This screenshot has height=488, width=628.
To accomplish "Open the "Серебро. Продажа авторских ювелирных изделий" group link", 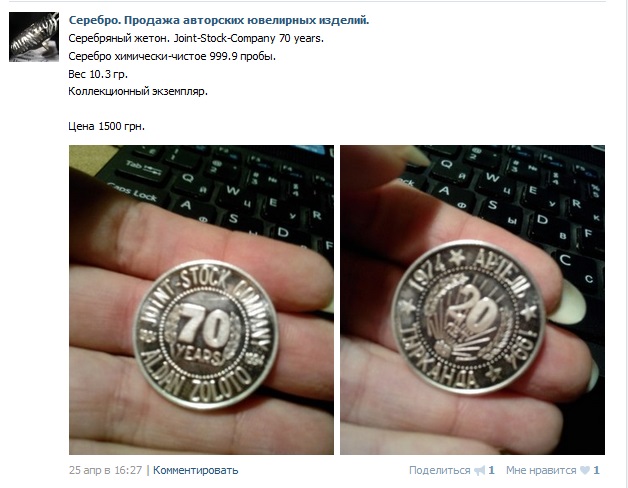I will 219,20.
